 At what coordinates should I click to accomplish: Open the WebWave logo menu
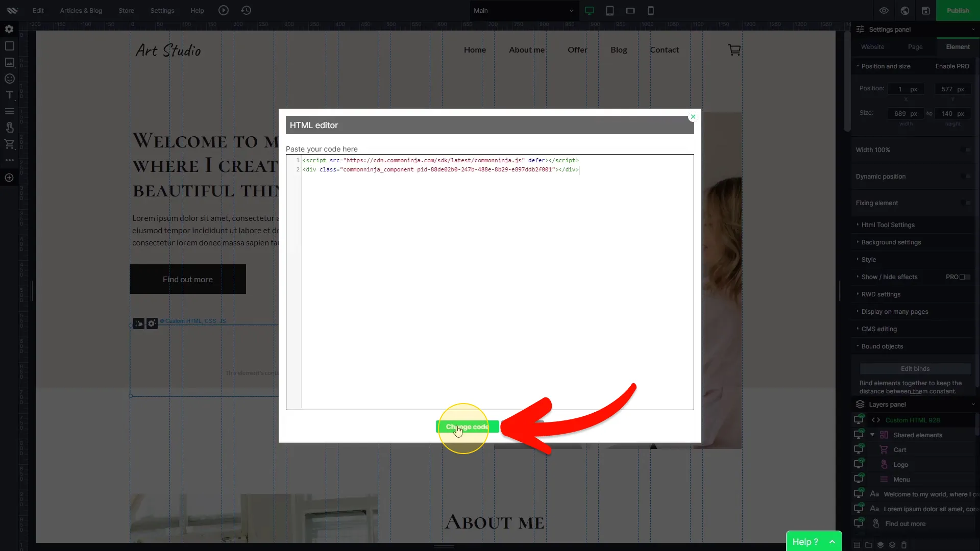pyautogui.click(x=12, y=10)
